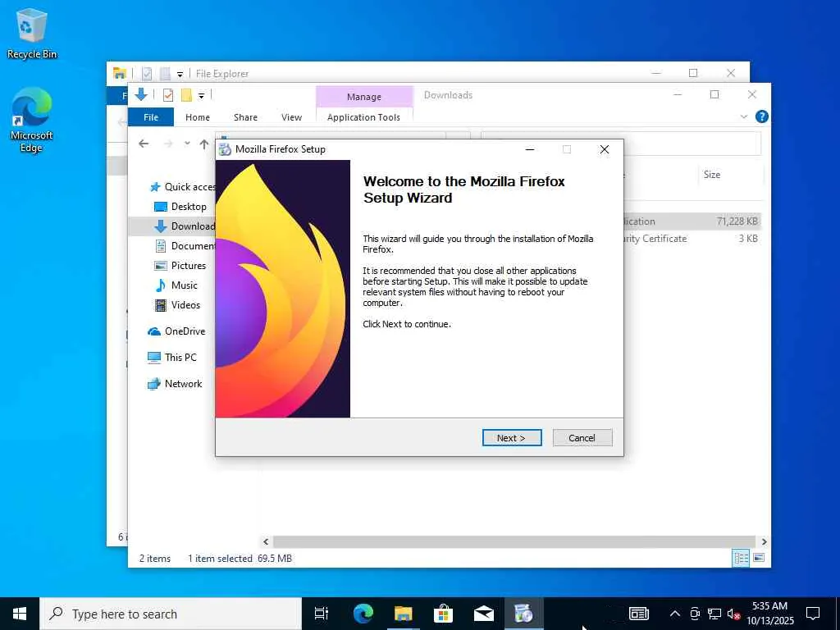Viewport: 840px width, 630px height.
Task: Click Next to continue Firefox setup
Action: coord(512,438)
